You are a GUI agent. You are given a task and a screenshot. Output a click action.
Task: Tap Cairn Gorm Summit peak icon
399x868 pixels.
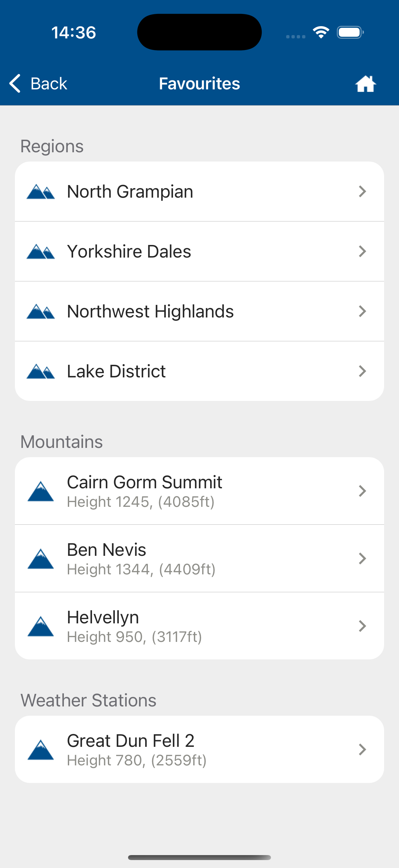click(40, 491)
